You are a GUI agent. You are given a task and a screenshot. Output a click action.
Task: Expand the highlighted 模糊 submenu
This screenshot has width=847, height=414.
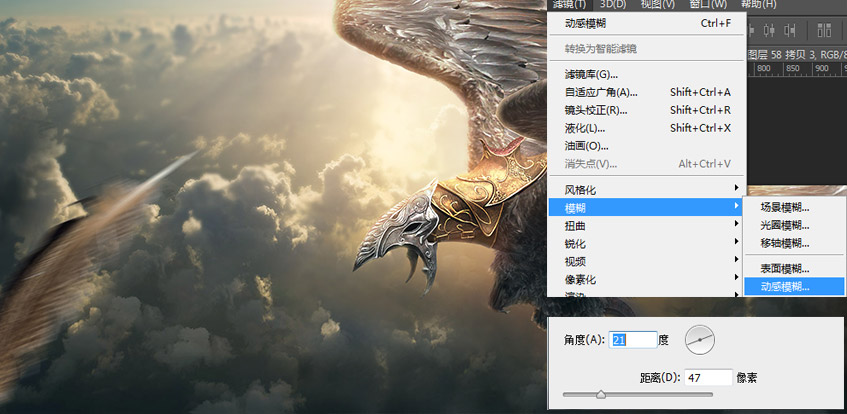coord(647,208)
